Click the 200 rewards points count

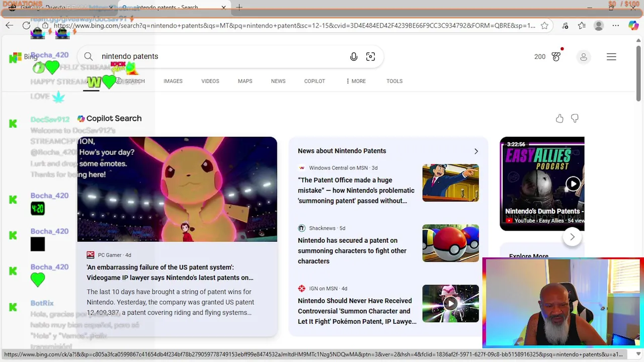point(540,57)
